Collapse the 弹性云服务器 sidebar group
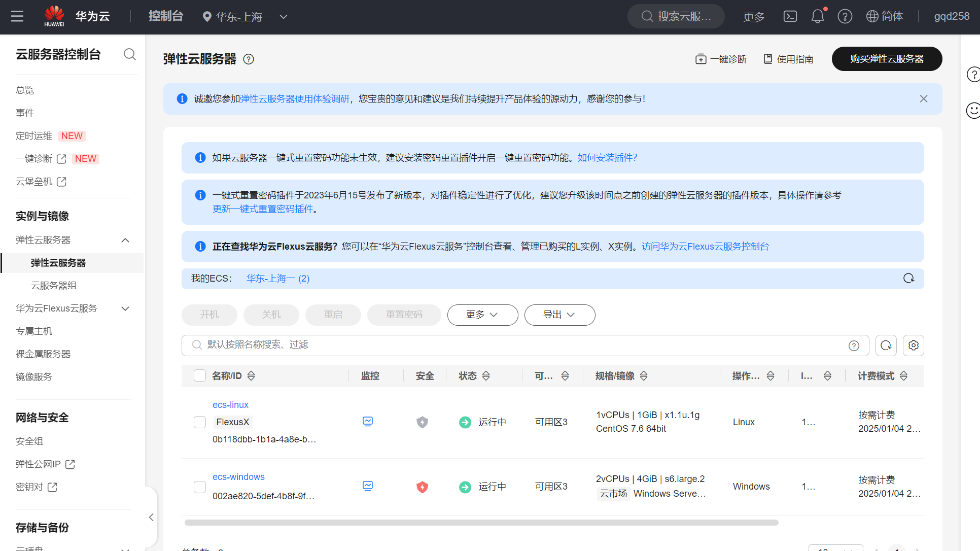 click(125, 240)
